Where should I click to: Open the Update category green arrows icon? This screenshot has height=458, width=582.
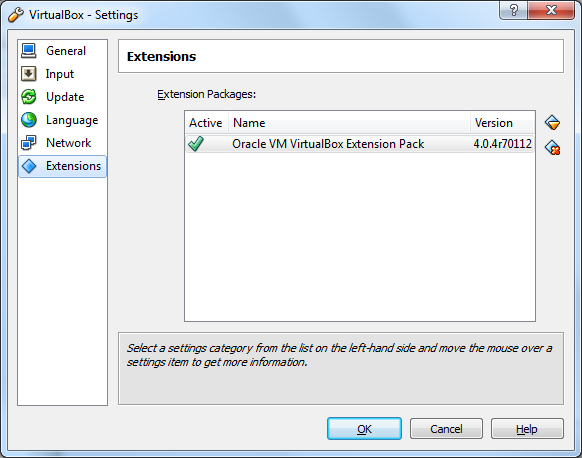pyautogui.click(x=29, y=97)
